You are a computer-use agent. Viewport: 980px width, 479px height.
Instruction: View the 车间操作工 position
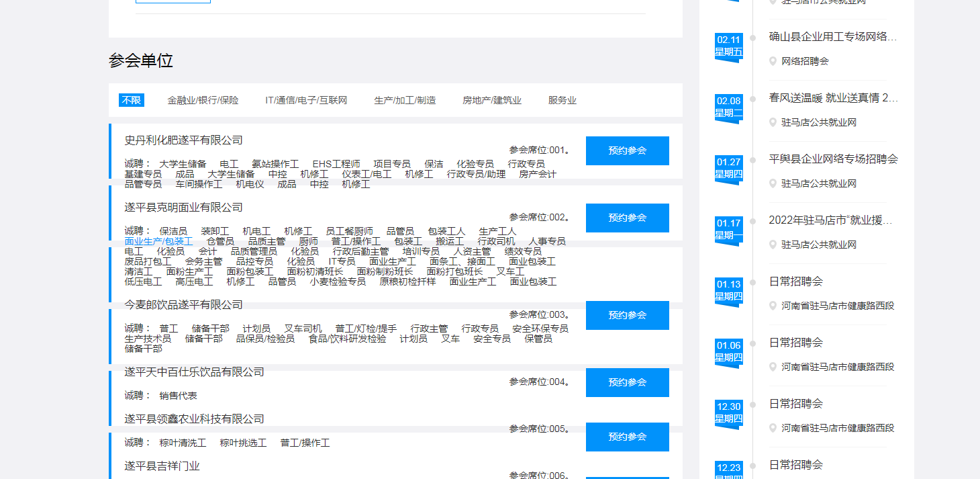pyautogui.click(x=199, y=184)
